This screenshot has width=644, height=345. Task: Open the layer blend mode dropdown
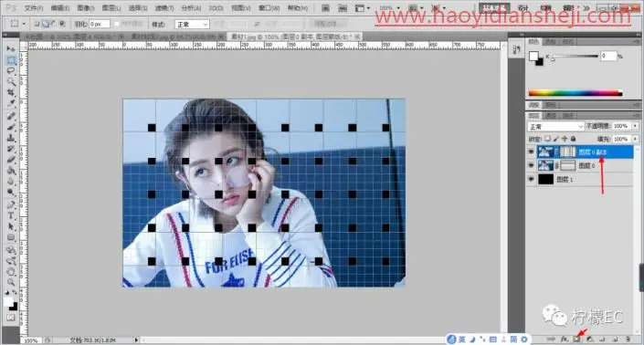click(x=555, y=126)
